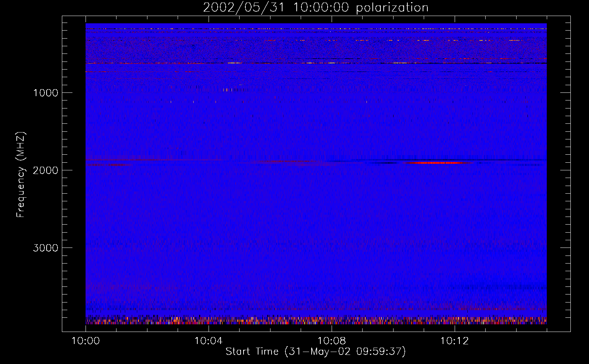Click the "1000" frequency tick label

[x=46, y=93]
